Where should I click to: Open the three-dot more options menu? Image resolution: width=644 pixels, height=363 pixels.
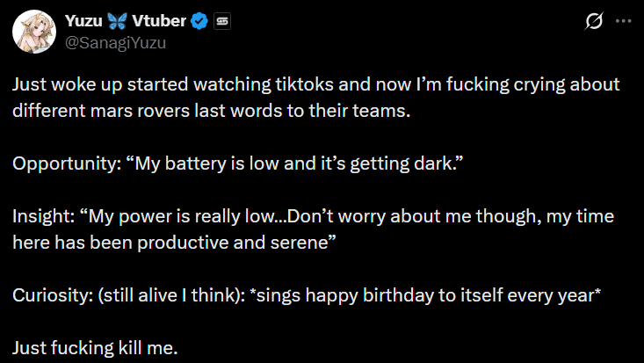(624, 21)
